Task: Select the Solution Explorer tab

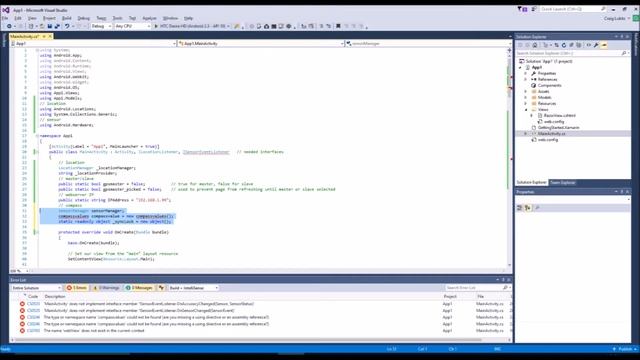Action: (x=531, y=182)
